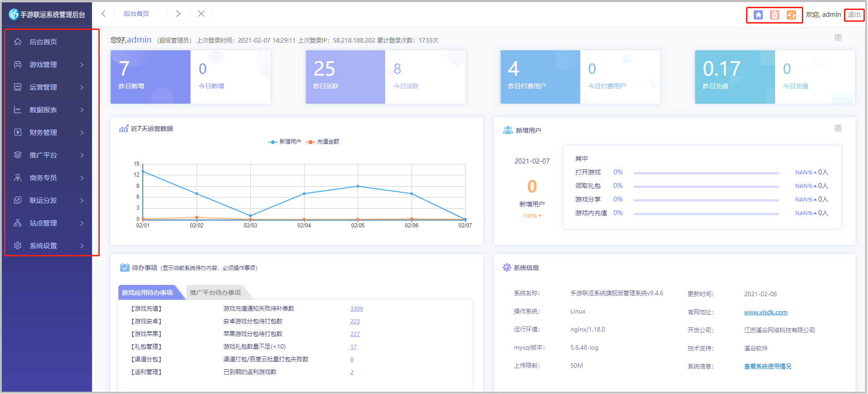Click the 财务管理 yen icon
The height and width of the screenshot is (394, 868).
click(x=18, y=132)
